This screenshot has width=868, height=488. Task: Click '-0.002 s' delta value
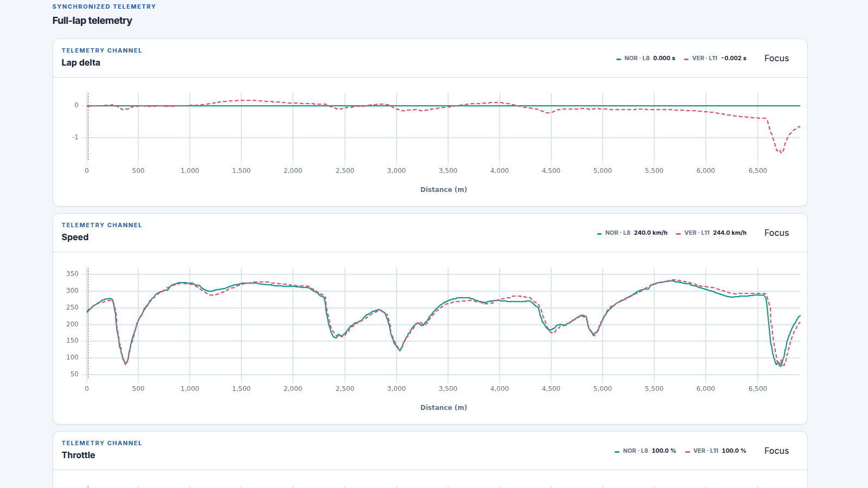pos(734,58)
